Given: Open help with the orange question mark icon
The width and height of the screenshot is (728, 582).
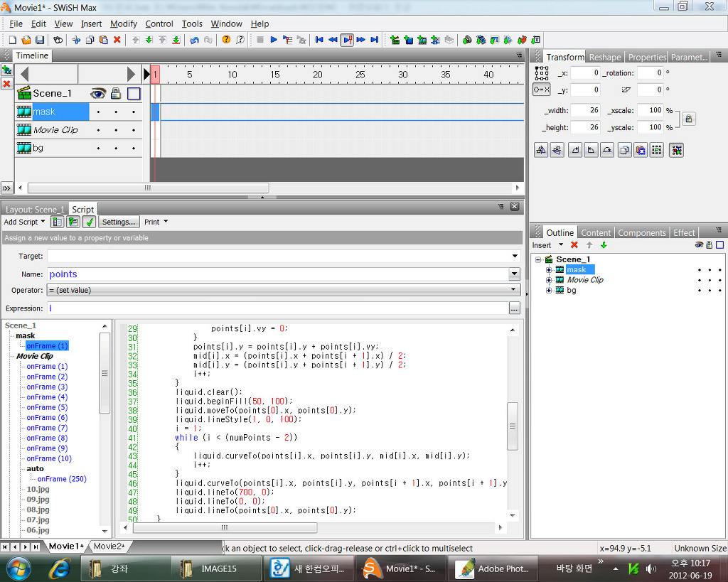Looking at the screenshot, I should pyautogui.click(x=226, y=40).
